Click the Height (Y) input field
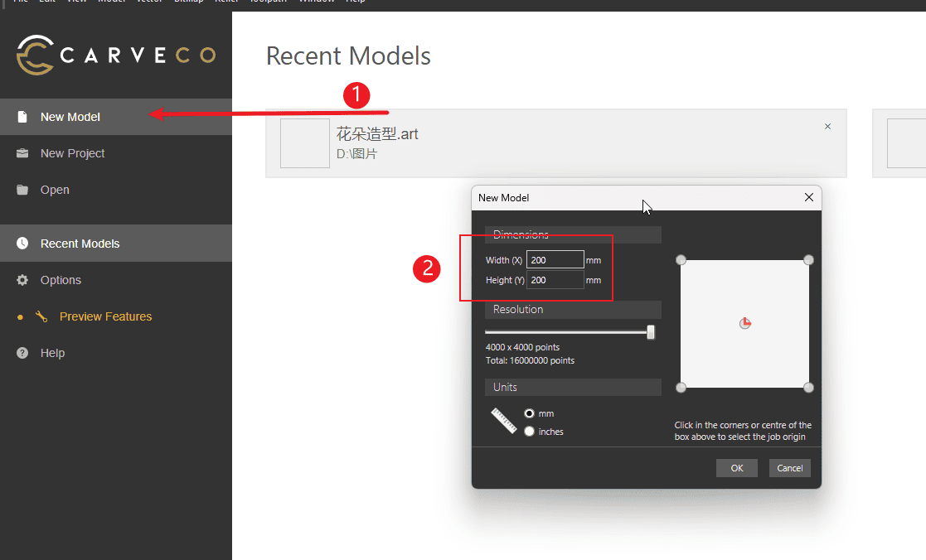Screen dimensions: 926x560 (555, 280)
